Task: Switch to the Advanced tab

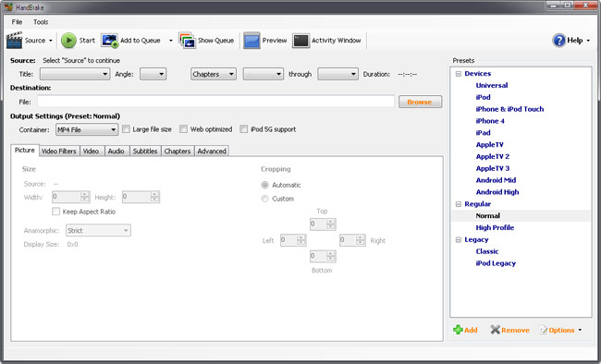Action: (212, 151)
